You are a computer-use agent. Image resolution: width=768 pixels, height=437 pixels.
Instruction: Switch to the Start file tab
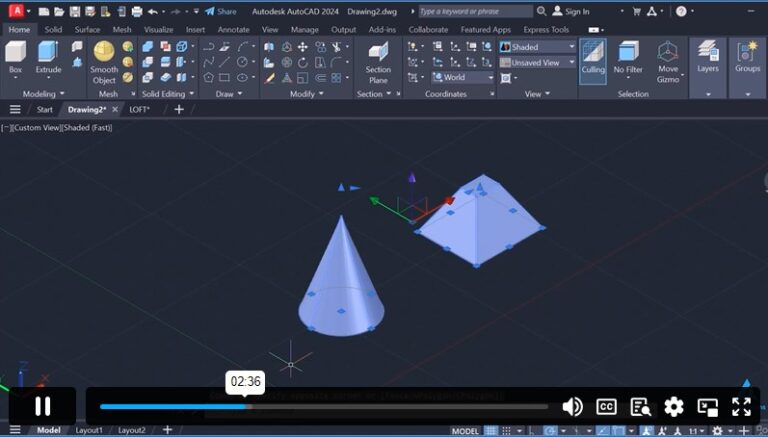click(x=44, y=109)
